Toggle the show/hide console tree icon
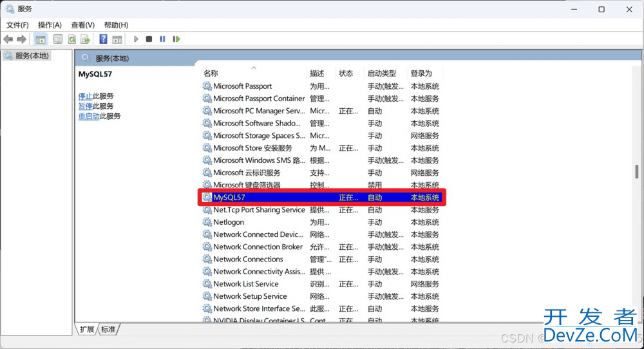Screen dimensions: 644x349 (x=40, y=39)
